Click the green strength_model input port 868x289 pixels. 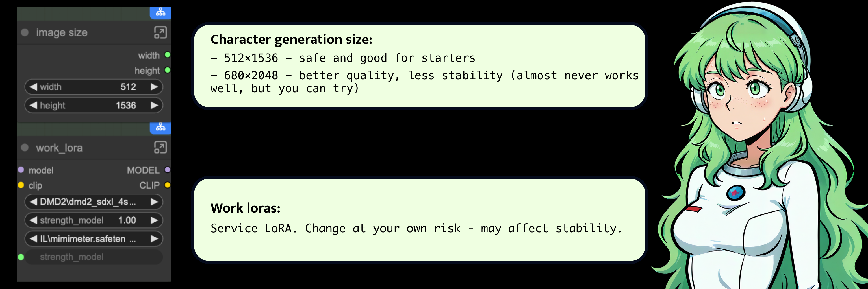coord(21,257)
